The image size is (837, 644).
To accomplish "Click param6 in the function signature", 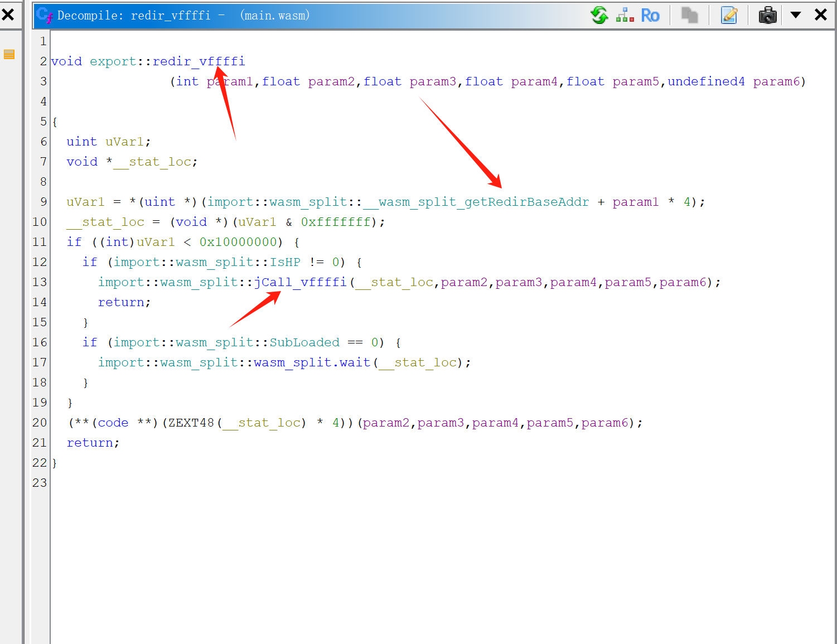I will click(x=776, y=81).
